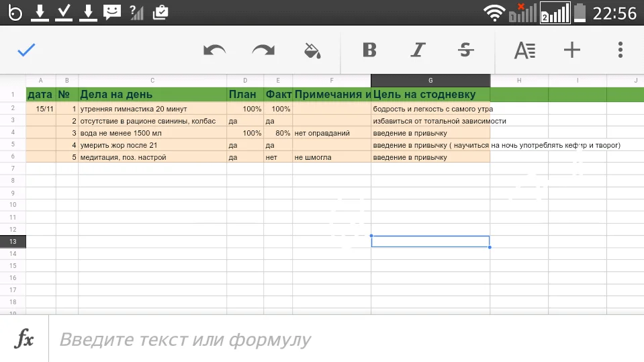Select the 'План' header cell
Image resolution: width=644 pixels, height=362 pixels.
(x=245, y=95)
